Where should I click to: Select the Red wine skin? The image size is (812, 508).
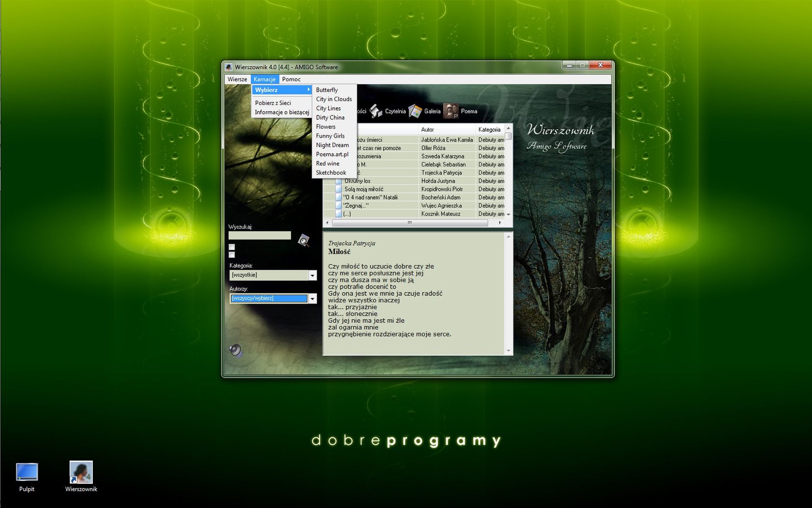334,164
